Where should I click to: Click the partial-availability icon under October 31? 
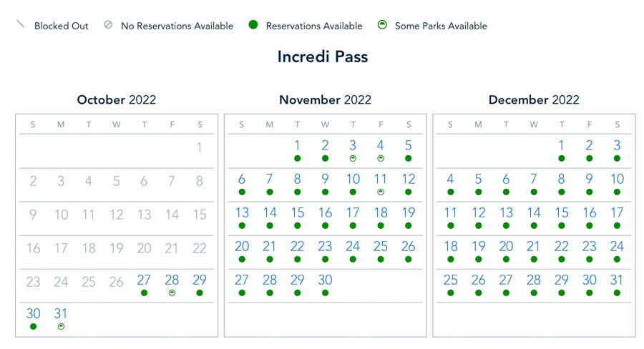[x=61, y=327]
